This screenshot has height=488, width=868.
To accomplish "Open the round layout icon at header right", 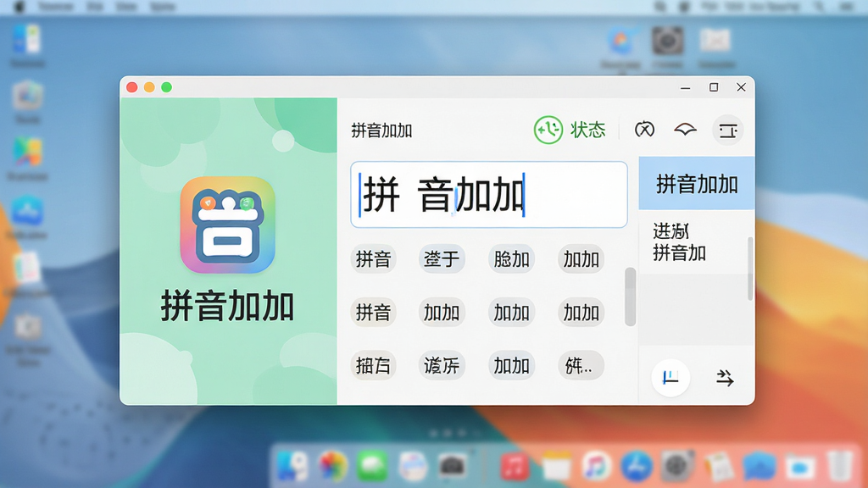I will [727, 130].
